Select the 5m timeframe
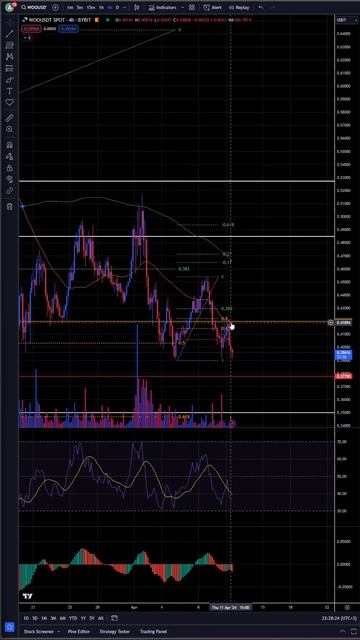The height and width of the screenshot is (640, 360). click(x=80, y=7)
